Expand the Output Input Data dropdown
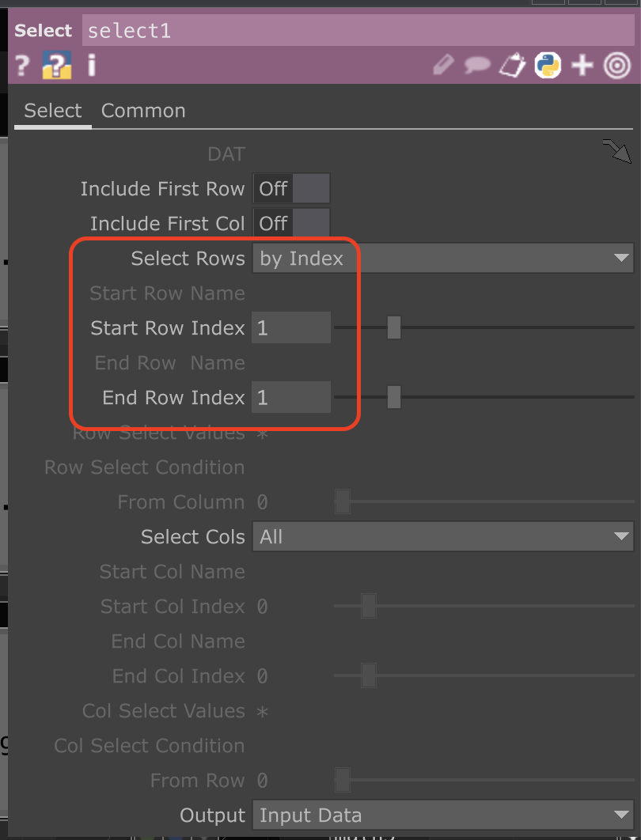Screen dimensions: 641x840 click(x=443, y=815)
